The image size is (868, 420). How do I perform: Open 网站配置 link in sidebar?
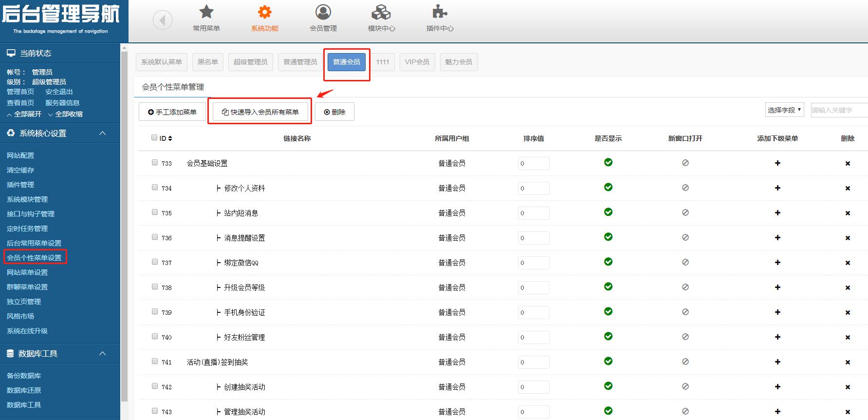[x=20, y=155]
